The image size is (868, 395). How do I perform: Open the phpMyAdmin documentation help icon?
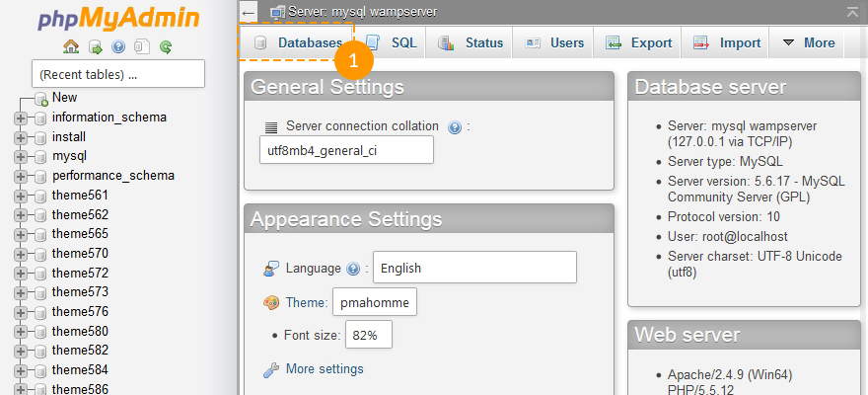[x=118, y=47]
